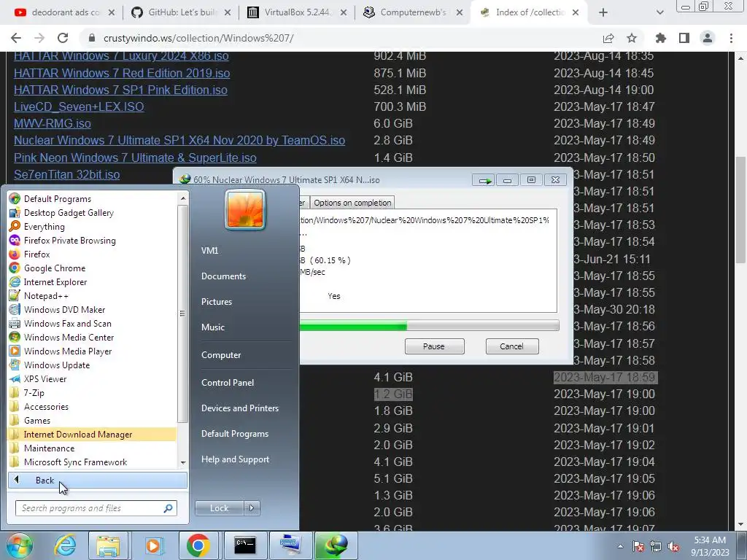This screenshot has height=560, width=747.
Task: Open Chrome extensions puzzle icon
Action: pos(661,38)
